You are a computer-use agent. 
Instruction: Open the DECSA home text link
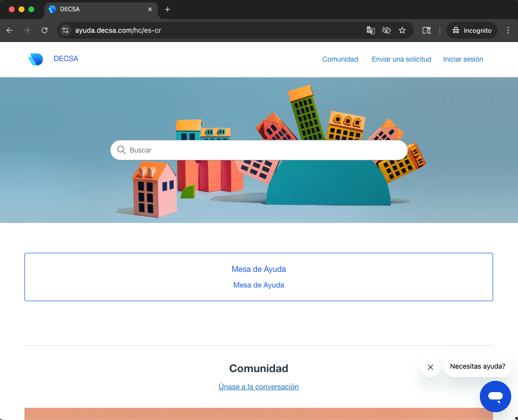point(66,59)
